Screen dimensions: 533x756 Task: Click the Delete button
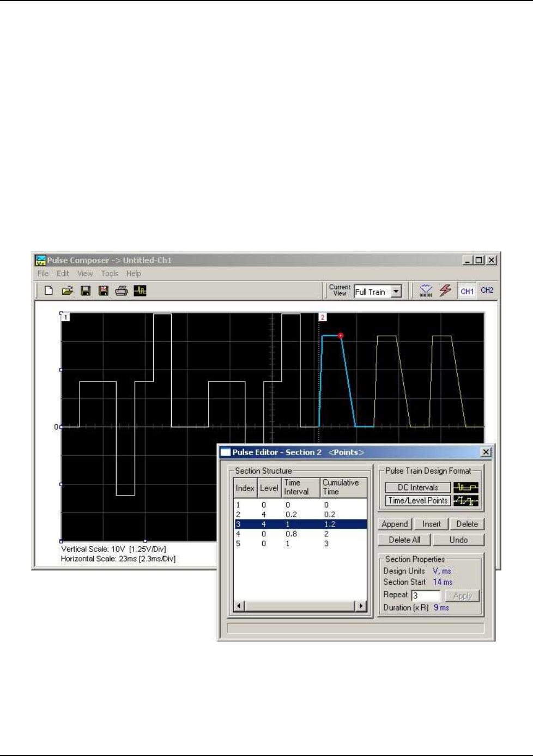467,524
